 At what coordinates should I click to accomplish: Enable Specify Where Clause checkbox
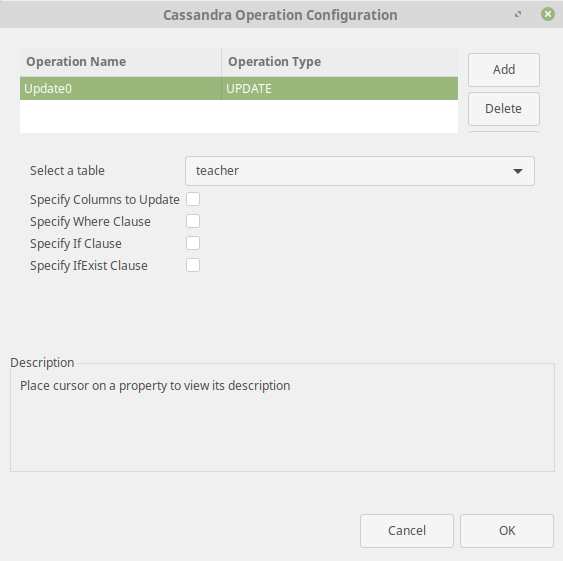(193, 221)
